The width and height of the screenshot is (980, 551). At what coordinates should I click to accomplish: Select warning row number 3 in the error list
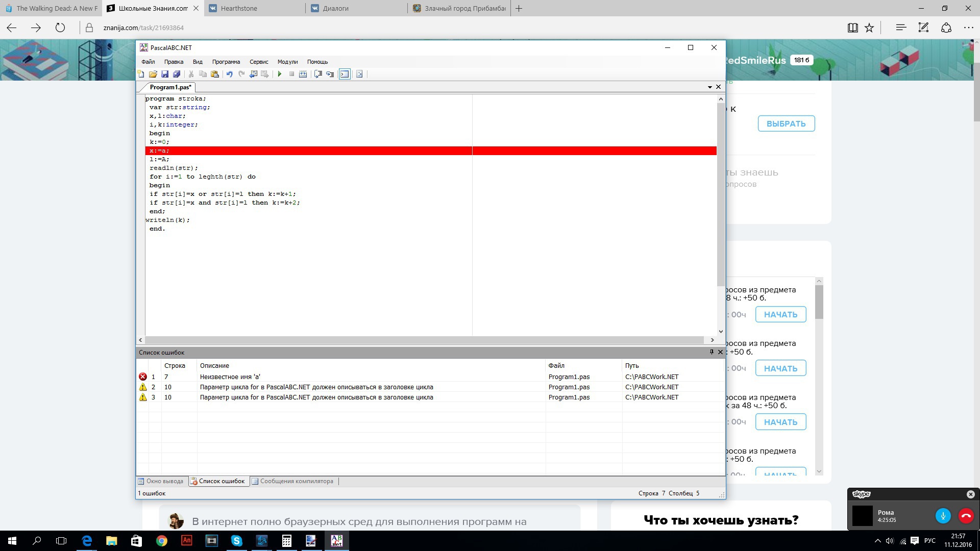click(430, 397)
